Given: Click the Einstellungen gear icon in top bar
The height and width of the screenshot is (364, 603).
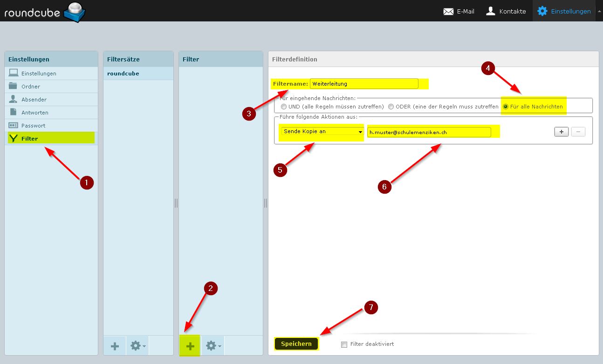Looking at the screenshot, I should click(x=542, y=11).
